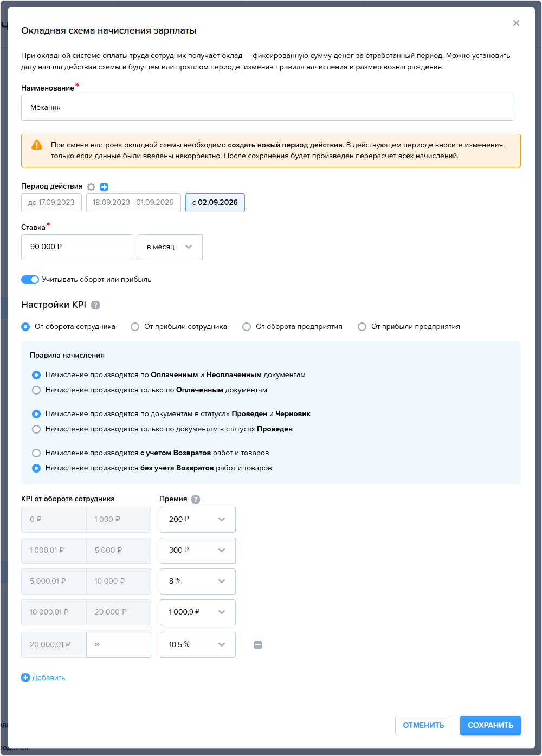Switch to period с 02.09.2026
Image resolution: width=542 pixels, height=756 pixels.
point(215,203)
